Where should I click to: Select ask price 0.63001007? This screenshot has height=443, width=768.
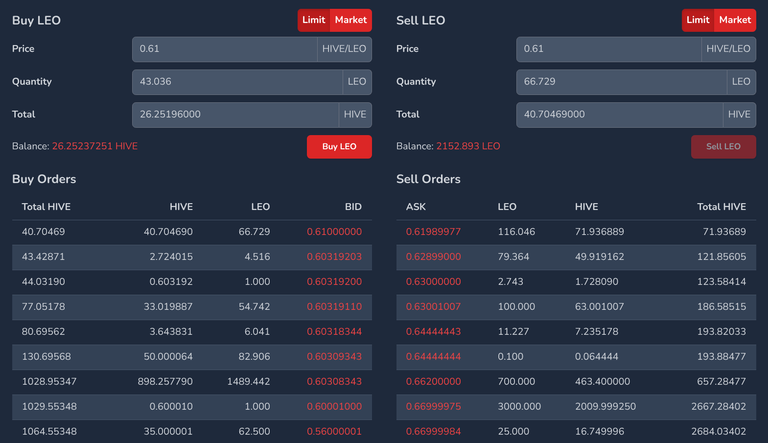click(433, 307)
